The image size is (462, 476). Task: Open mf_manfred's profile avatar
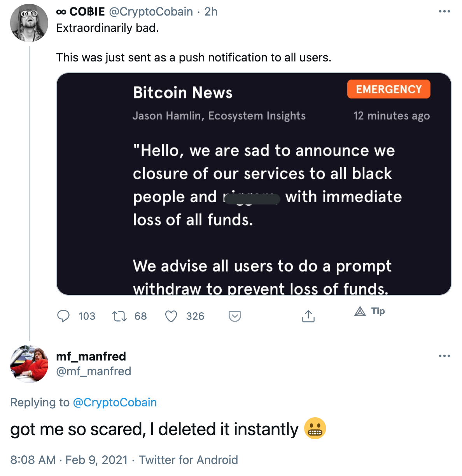(x=29, y=364)
